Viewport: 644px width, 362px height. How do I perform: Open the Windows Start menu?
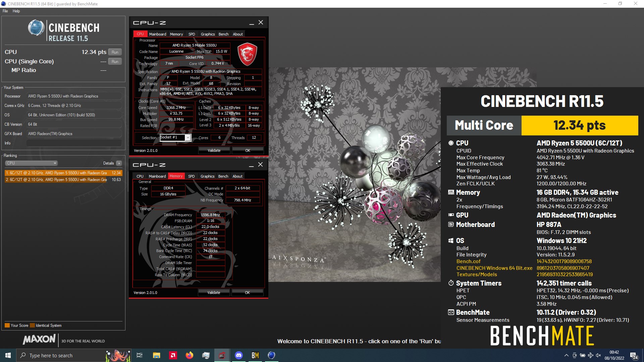8,355
